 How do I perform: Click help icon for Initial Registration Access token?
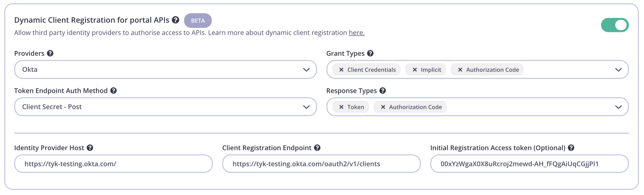571,148
